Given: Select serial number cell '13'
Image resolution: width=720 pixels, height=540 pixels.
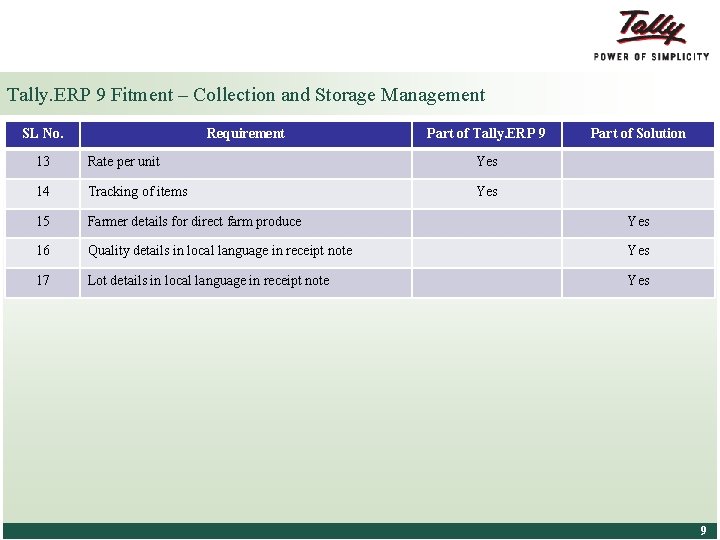Looking at the screenshot, I should click(x=43, y=162).
